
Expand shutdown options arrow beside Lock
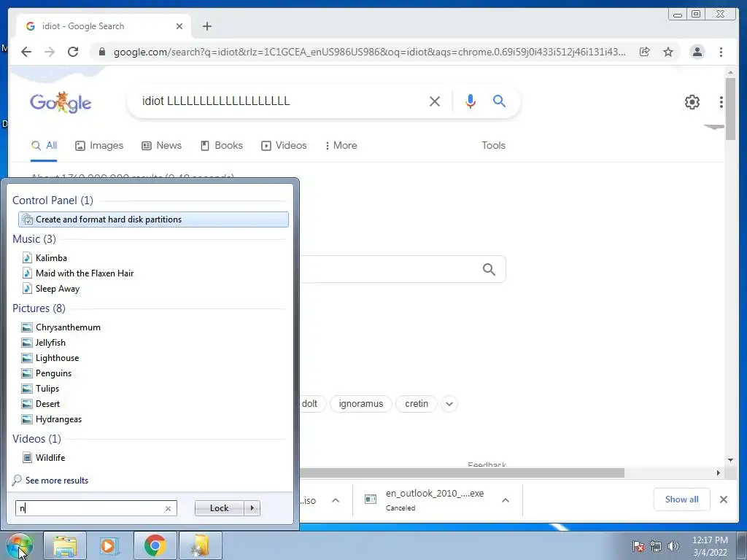pyautogui.click(x=252, y=508)
